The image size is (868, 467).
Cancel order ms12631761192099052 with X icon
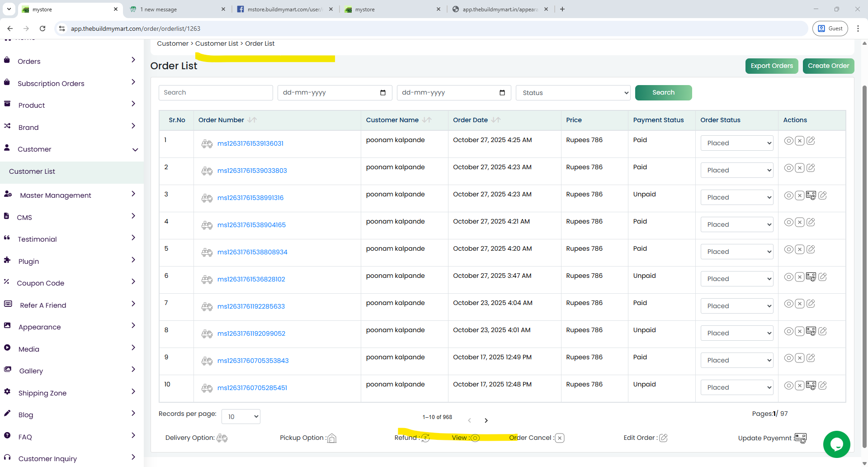click(x=800, y=331)
